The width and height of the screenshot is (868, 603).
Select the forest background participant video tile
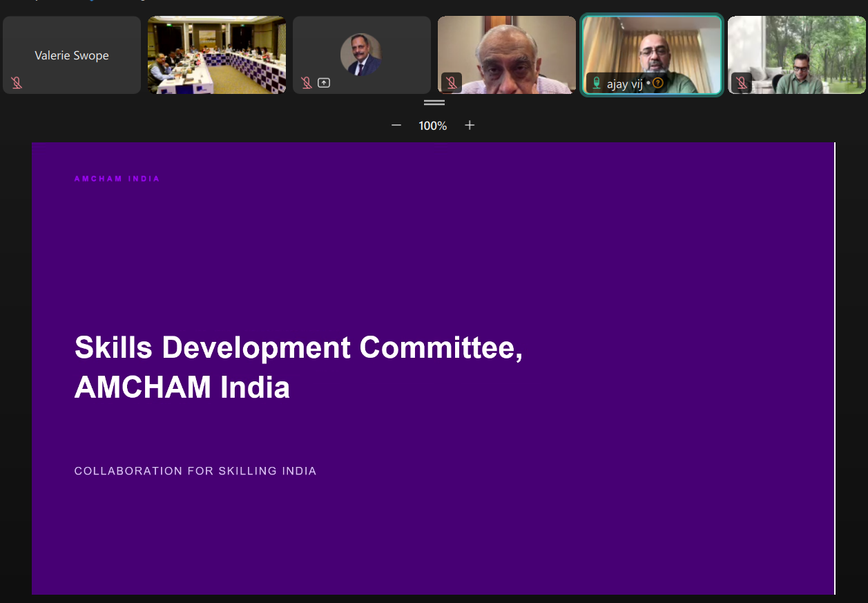tap(797, 55)
